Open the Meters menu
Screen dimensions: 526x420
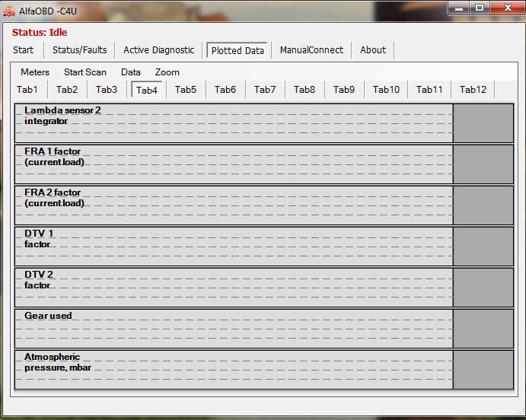[35, 72]
